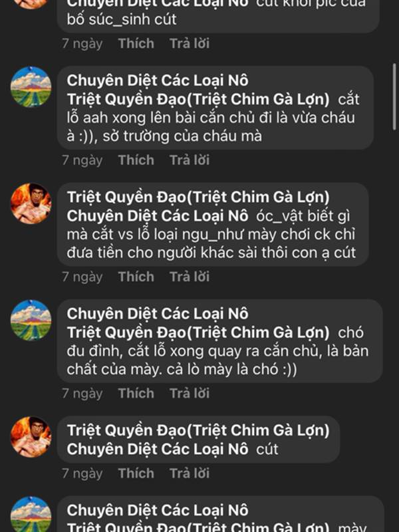Viewport: 399px width, 532px height.
Task: Open fighter avatar on 'óc_vật biết gì' comment
Action: point(31,203)
